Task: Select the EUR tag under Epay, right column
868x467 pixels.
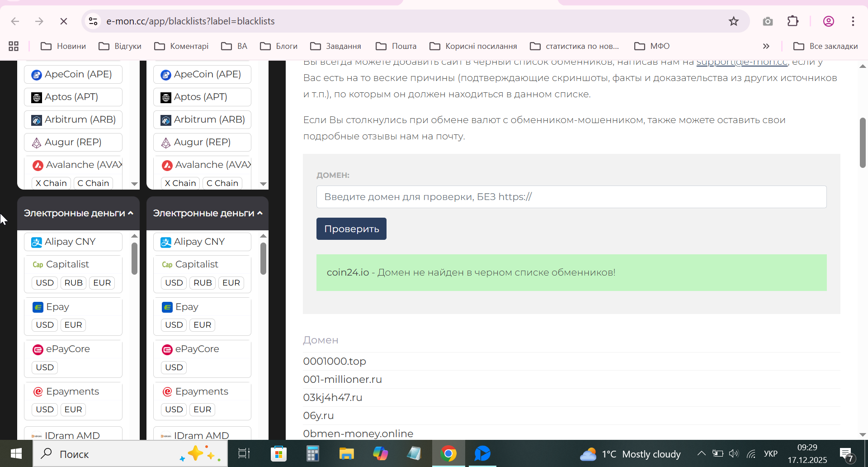Action: [x=202, y=325]
